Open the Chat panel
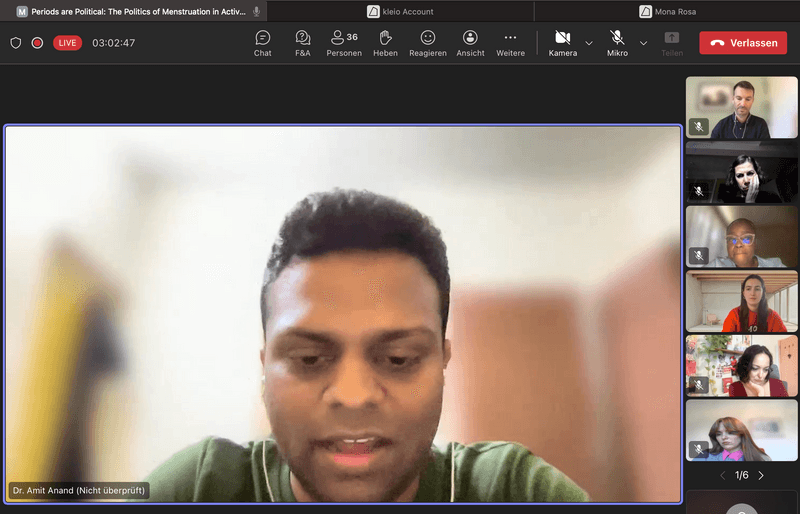Screen dimensions: 800x514 (x=262, y=43)
